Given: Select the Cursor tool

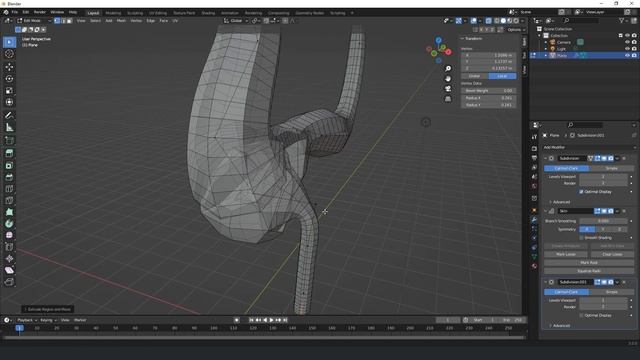Looking at the screenshot, I should pos(9,54).
